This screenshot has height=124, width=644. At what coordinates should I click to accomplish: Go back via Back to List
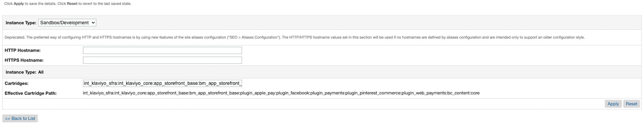(x=20, y=118)
